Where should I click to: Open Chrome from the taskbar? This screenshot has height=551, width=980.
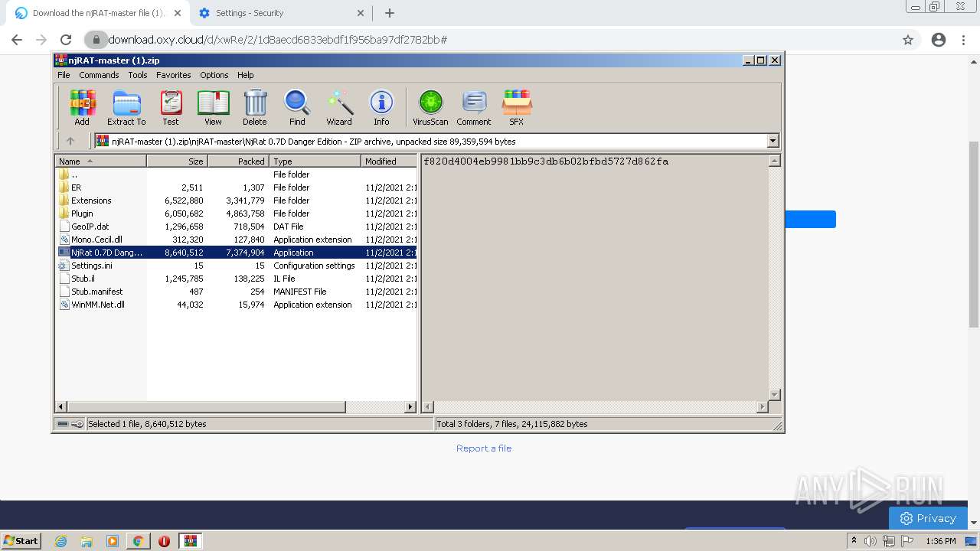click(x=138, y=541)
